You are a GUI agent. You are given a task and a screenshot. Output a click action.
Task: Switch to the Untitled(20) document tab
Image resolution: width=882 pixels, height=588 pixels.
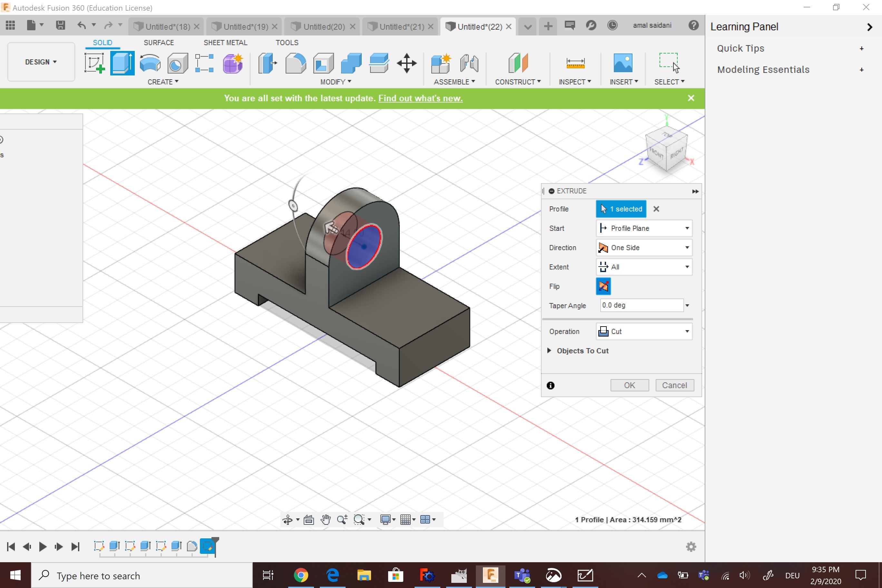[324, 27]
